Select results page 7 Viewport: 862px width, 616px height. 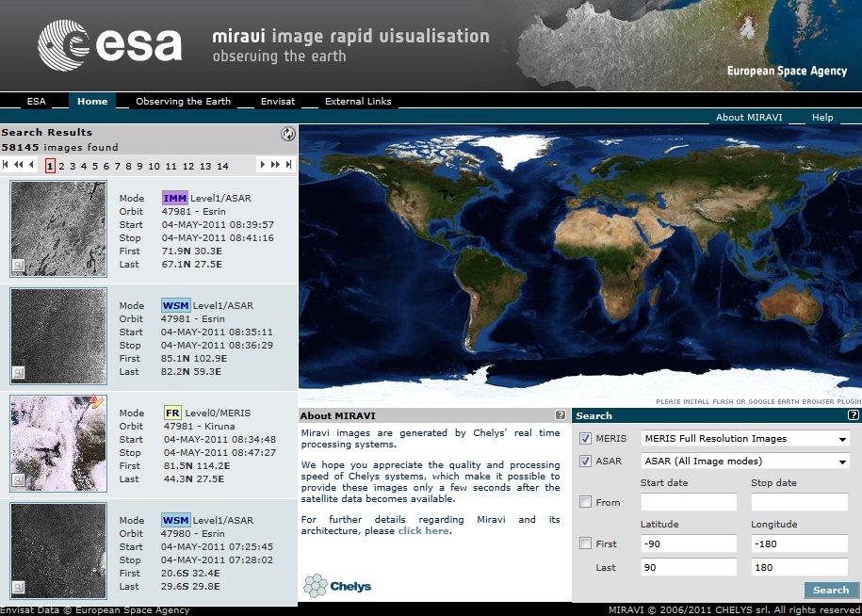[x=117, y=166]
